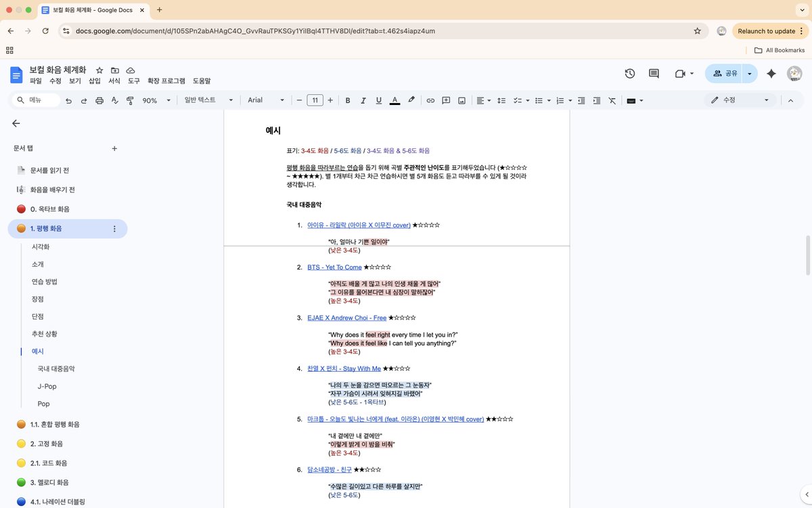
Task: Jump to 연습 방법 heading
Action: point(45,282)
